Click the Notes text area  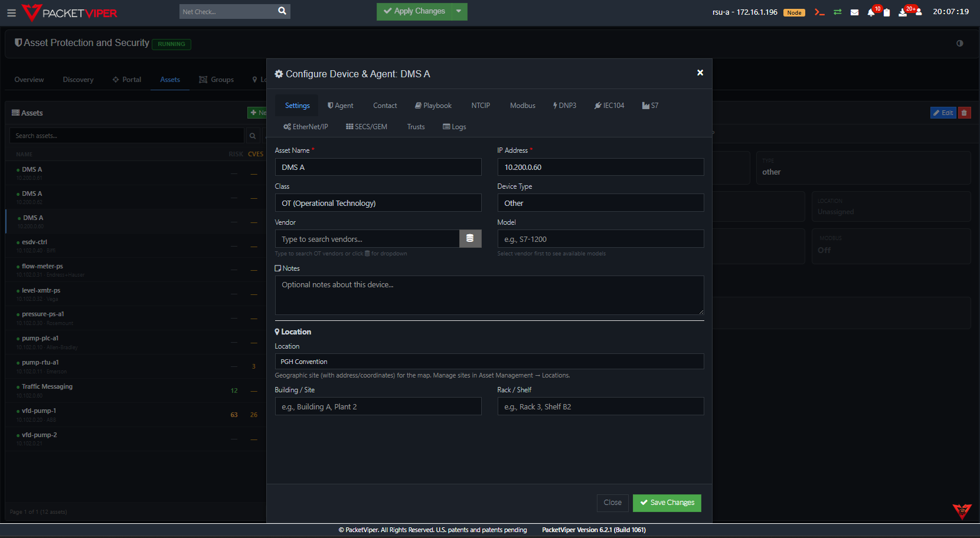click(489, 295)
